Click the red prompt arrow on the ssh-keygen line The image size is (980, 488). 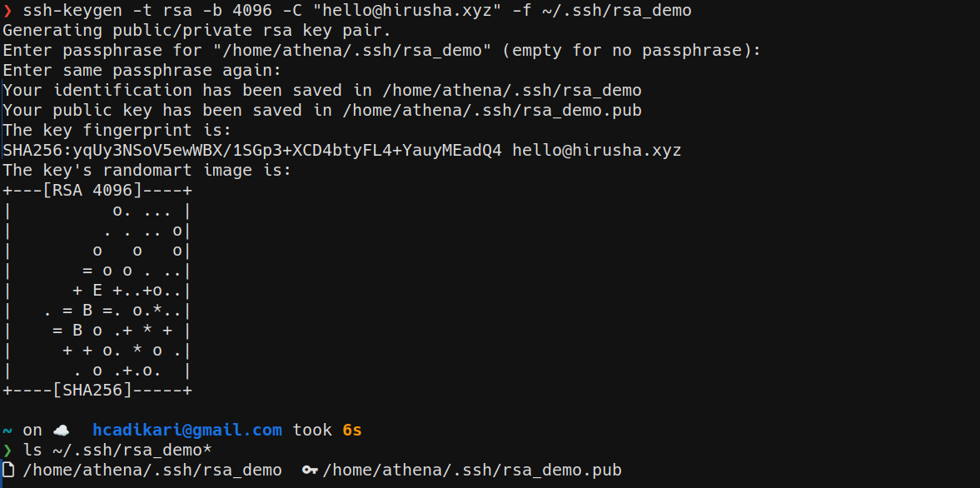point(7,11)
